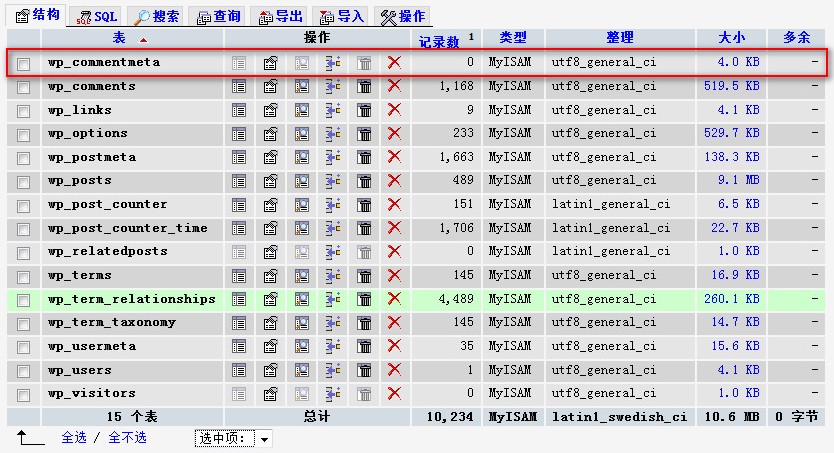Sort by 大小 column header

click(731, 38)
